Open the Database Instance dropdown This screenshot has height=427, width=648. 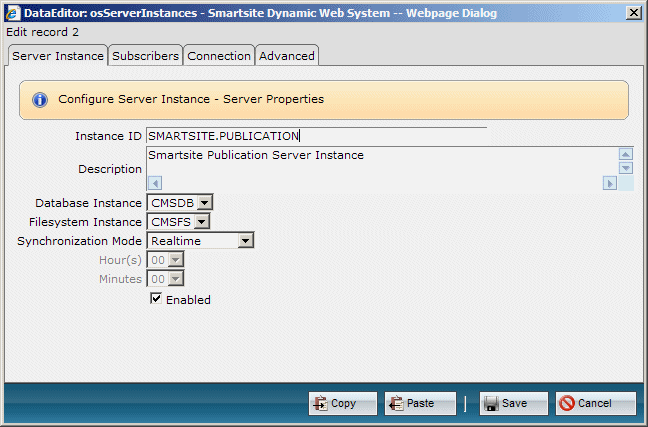coord(180,203)
